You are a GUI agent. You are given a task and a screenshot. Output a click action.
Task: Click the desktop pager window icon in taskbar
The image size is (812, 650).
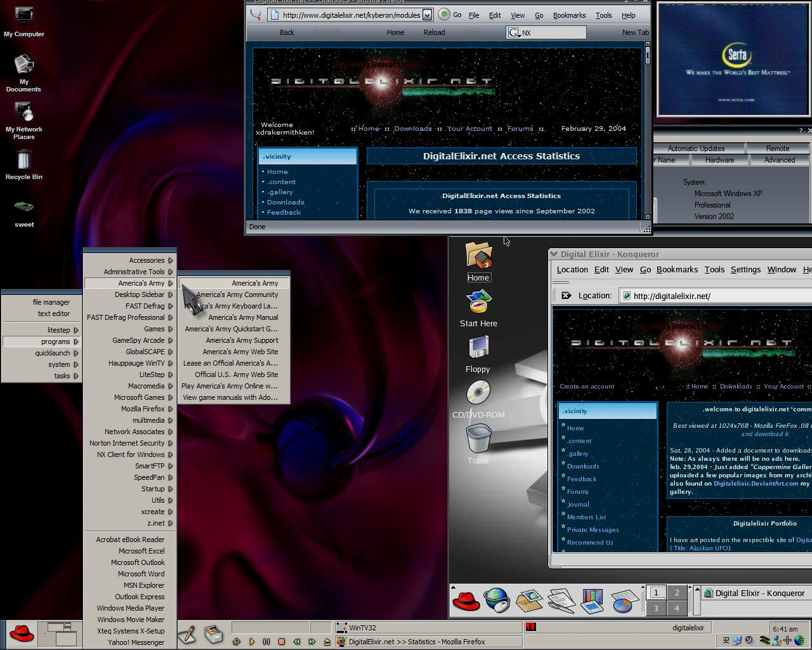point(61,634)
